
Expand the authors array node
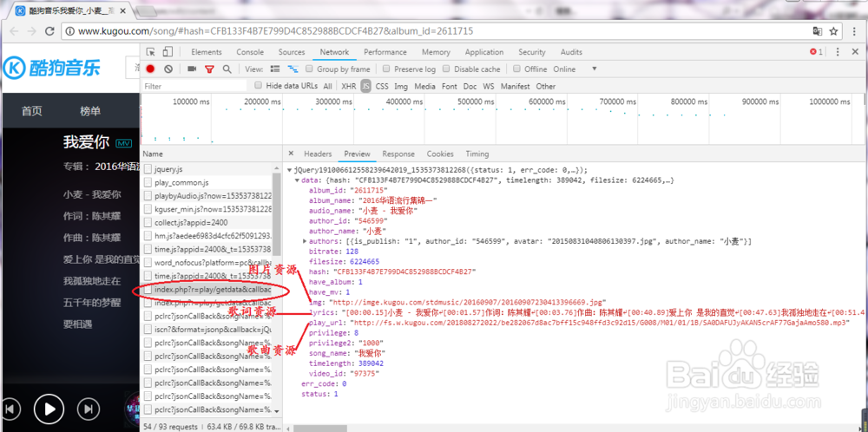(x=305, y=242)
